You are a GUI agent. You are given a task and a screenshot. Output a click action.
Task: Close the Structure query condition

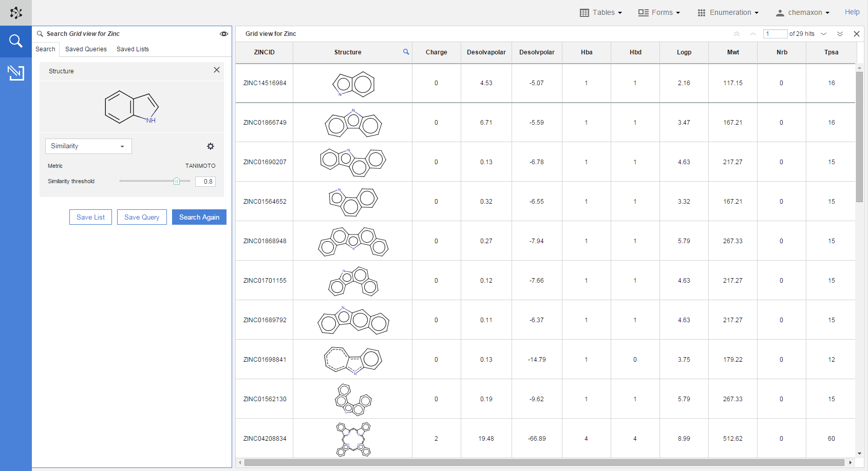coord(216,70)
